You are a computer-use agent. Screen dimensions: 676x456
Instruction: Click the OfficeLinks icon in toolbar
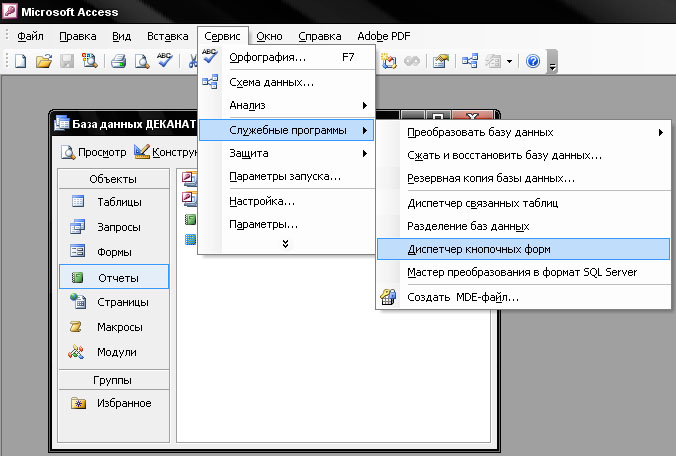(388, 61)
